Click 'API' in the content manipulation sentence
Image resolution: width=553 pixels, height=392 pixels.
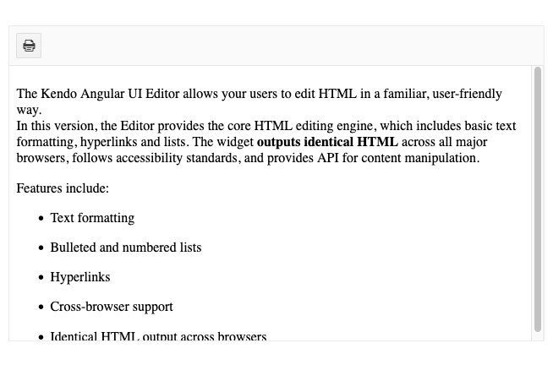pos(328,158)
